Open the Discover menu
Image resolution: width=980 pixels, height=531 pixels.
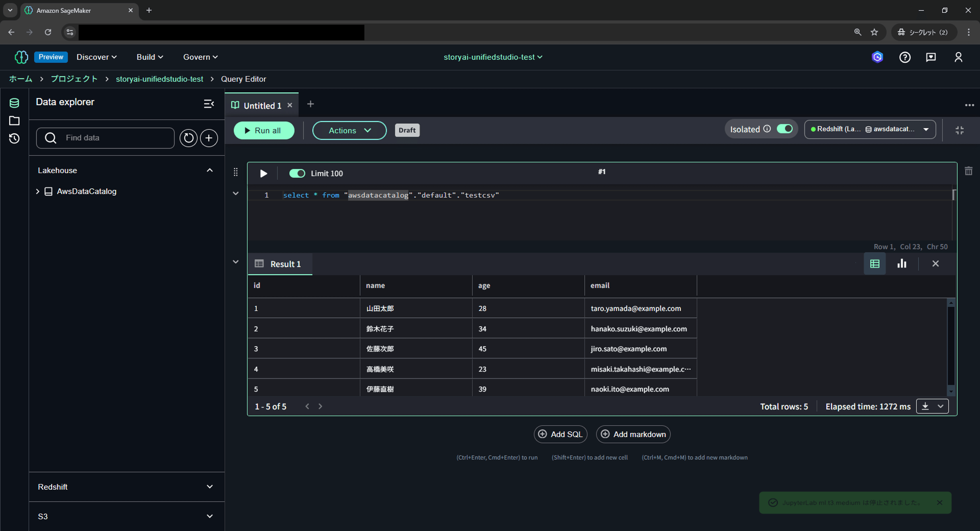[x=97, y=57]
